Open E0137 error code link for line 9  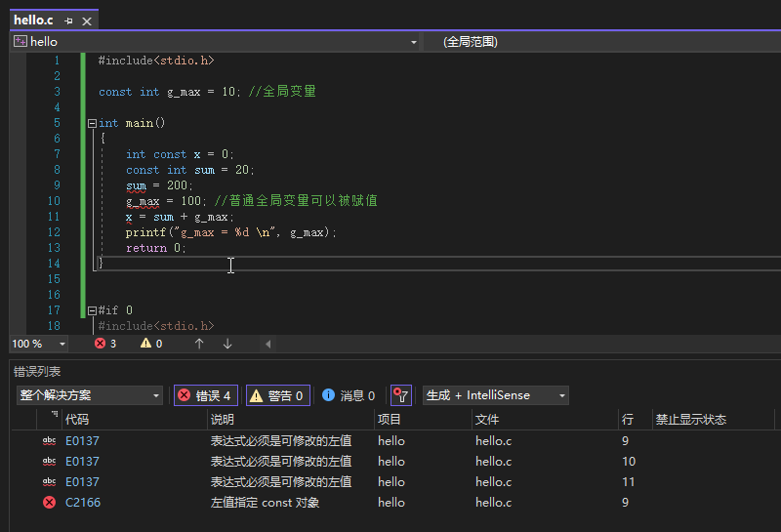coord(82,441)
